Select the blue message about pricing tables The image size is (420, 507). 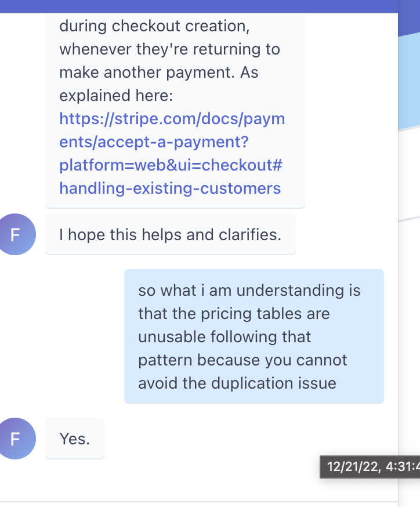click(x=254, y=336)
